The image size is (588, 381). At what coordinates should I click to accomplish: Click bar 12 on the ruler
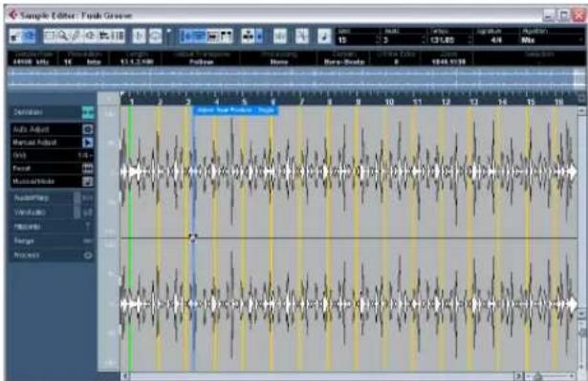(x=446, y=101)
